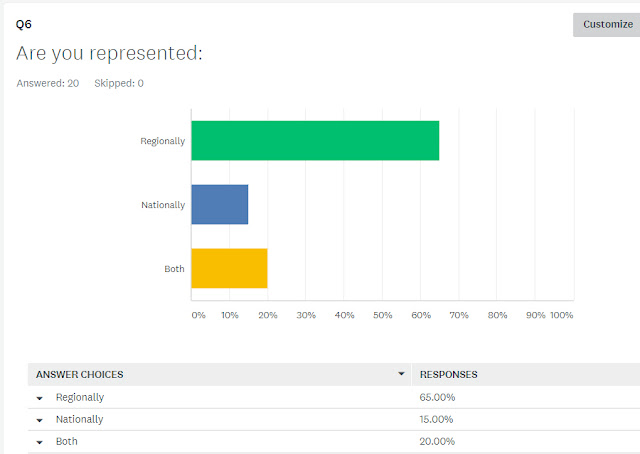
Task: Click the 65.00% response value
Action: (x=437, y=397)
